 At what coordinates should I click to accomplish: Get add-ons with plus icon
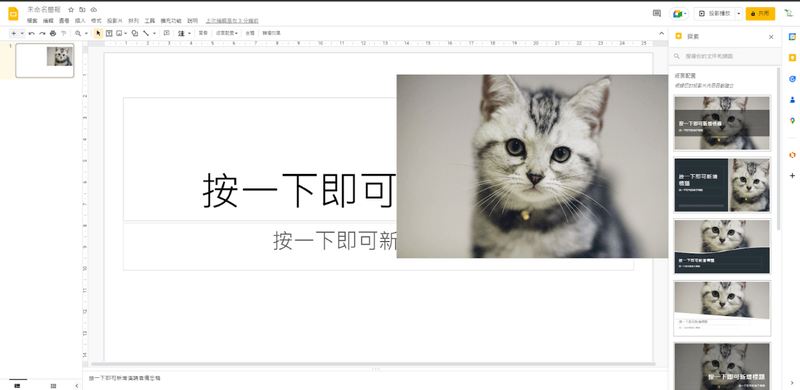click(792, 176)
